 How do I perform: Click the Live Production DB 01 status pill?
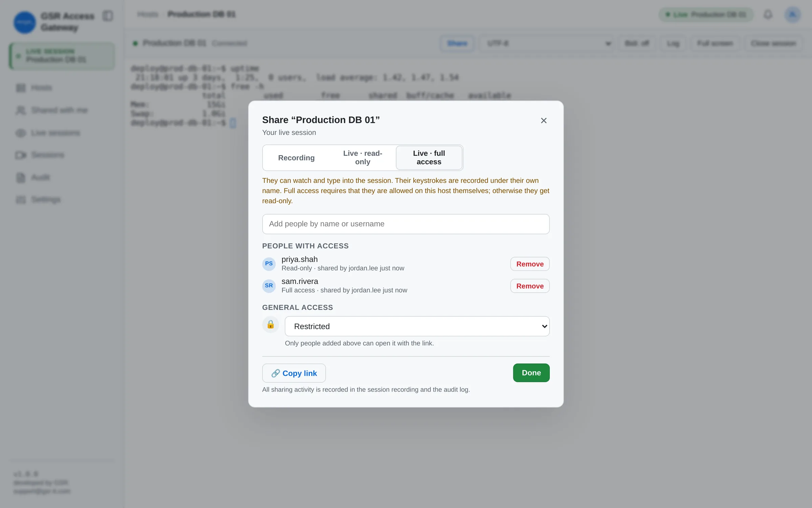point(706,15)
